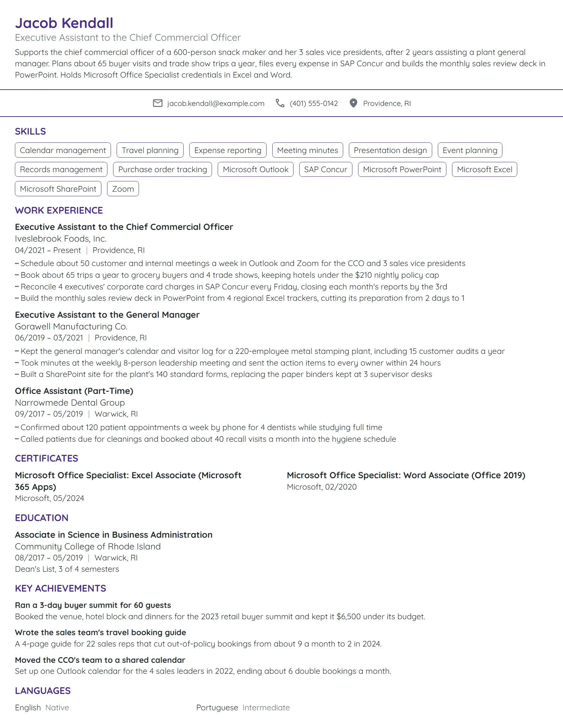Click the Narrowmede Dental Group company name
Screen dimensions: 563x728
tap(70, 403)
